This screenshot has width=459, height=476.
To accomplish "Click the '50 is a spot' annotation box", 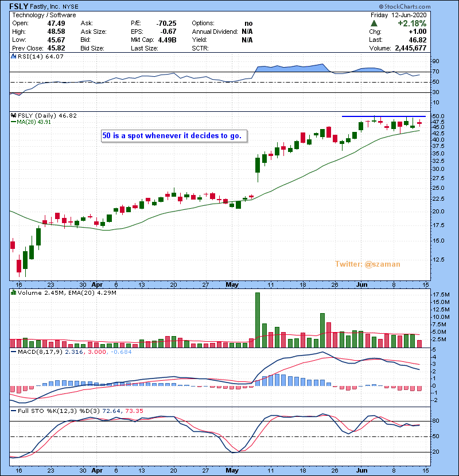I will pos(174,136).
